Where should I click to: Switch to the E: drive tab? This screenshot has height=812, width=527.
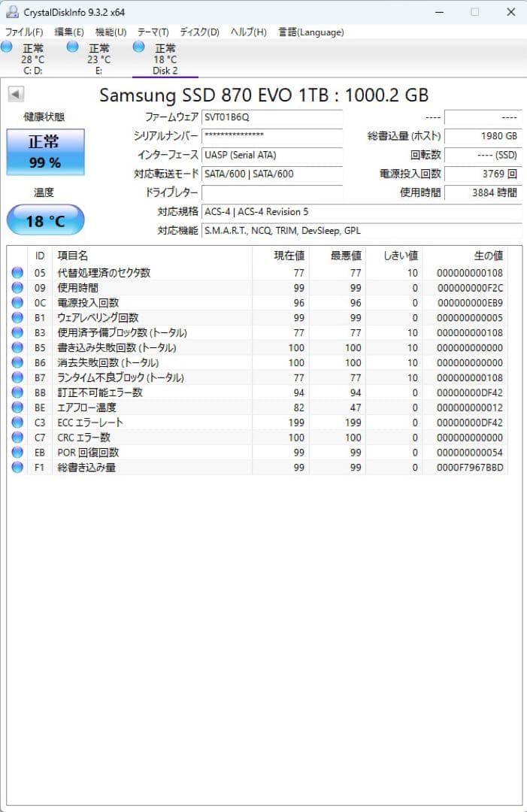(x=99, y=59)
